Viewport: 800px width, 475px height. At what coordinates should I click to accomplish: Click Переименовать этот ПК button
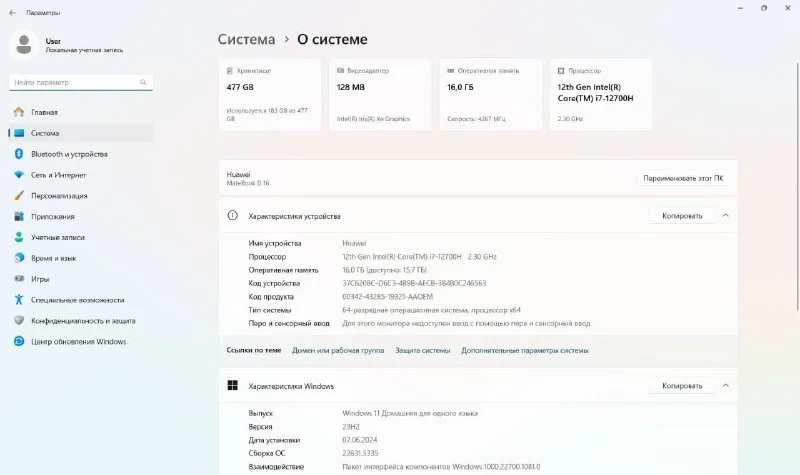(x=683, y=178)
